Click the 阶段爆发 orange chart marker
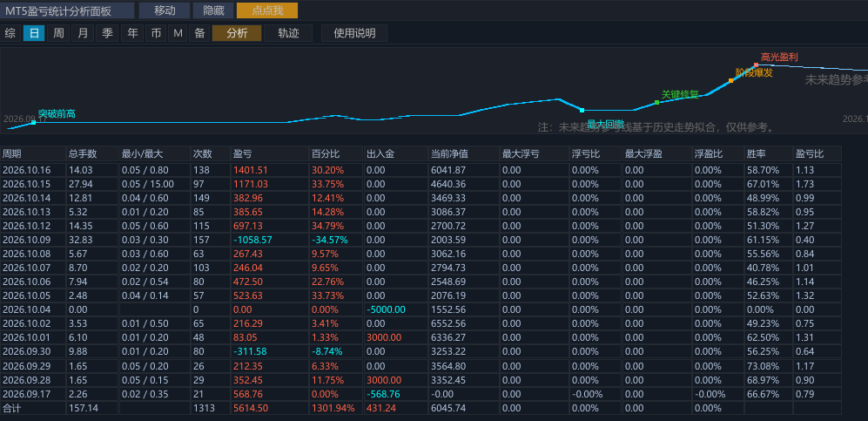This screenshot has width=868, height=421. pos(730,80)
